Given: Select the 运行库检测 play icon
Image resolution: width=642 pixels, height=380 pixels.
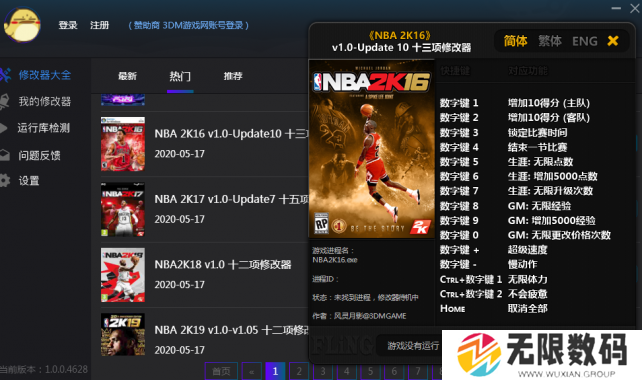Looking at the screenshot, I should click(4, 128).
